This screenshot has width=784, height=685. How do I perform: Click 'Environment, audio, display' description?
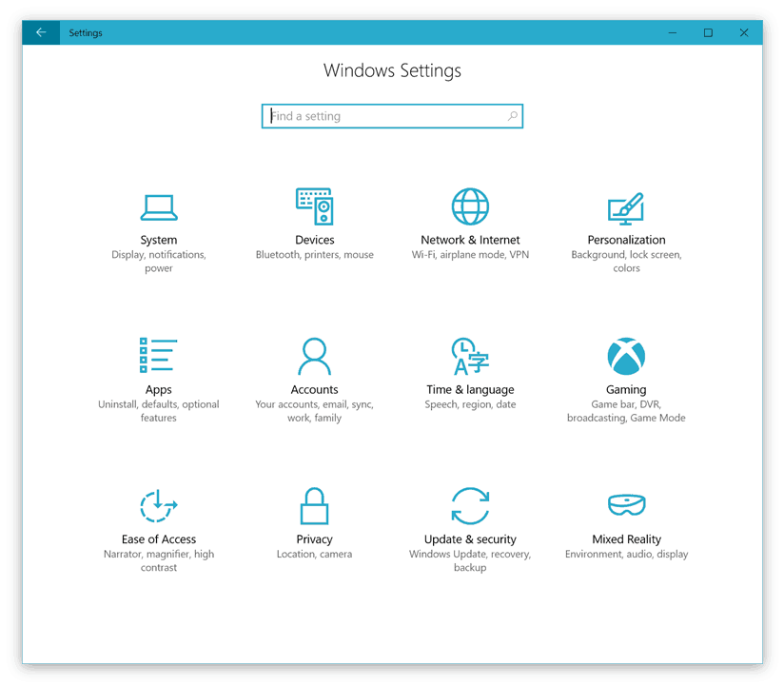tap(626, 554)
